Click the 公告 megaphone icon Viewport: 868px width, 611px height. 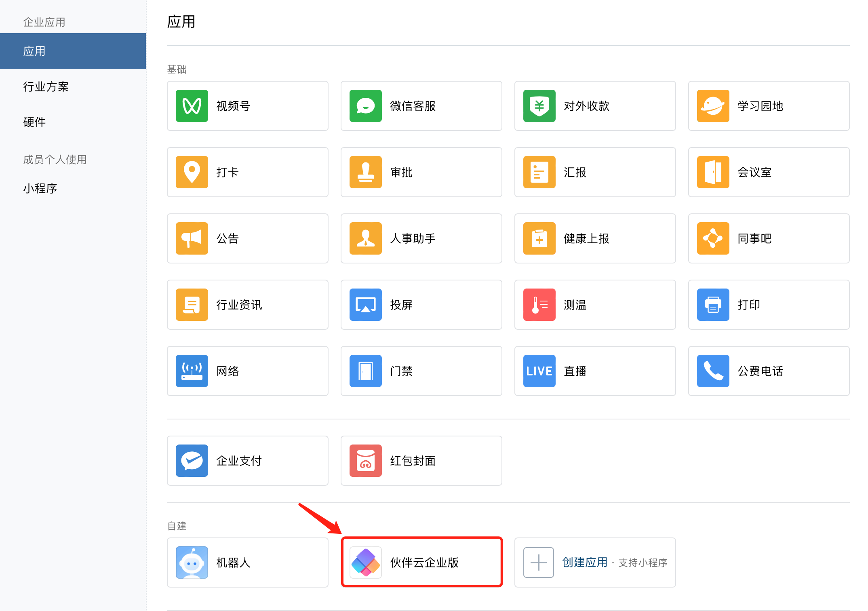pos(192,238)
